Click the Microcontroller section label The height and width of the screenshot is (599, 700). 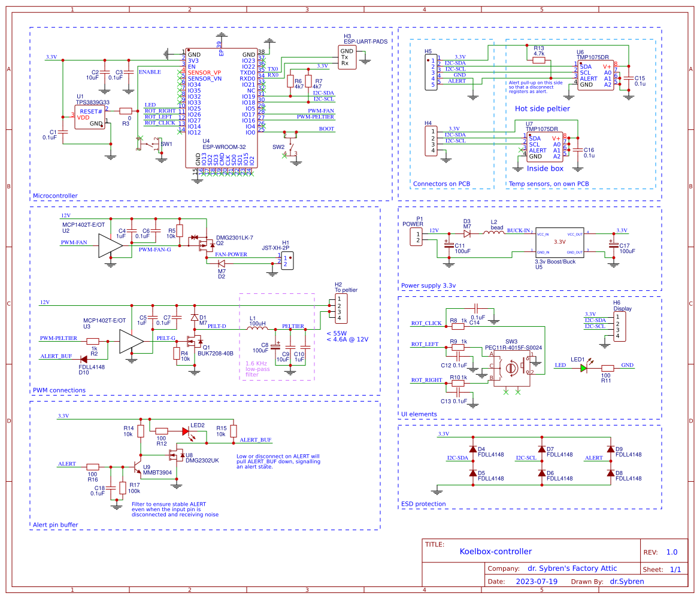coord(55,196)
